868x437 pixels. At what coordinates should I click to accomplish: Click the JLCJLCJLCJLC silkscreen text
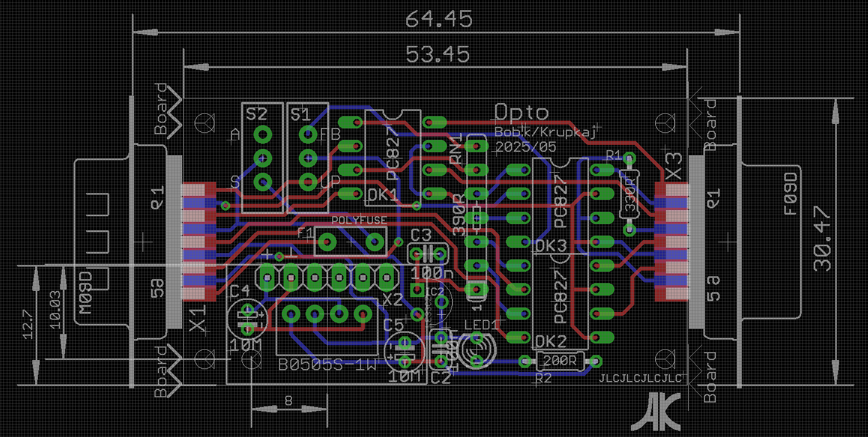point(641,379)
